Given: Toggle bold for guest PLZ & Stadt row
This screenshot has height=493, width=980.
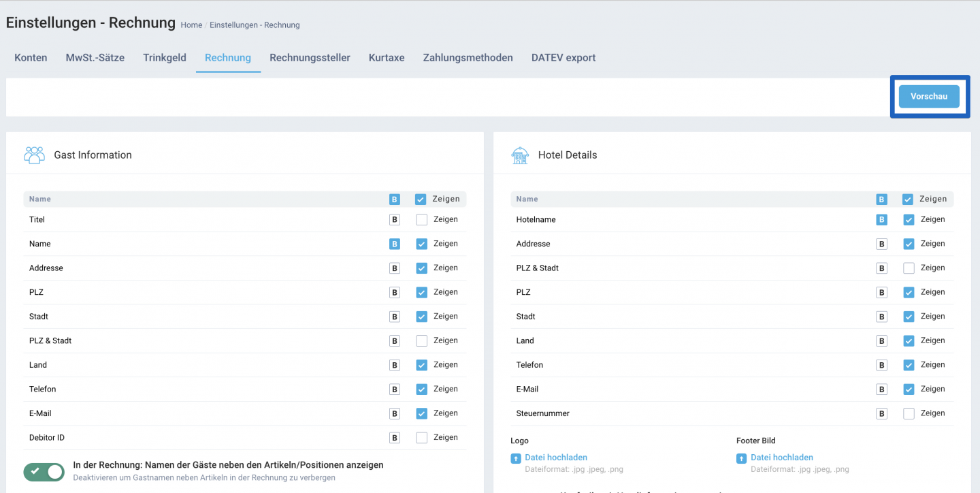Looking at the screenshot, I should (x=395, y=340).
